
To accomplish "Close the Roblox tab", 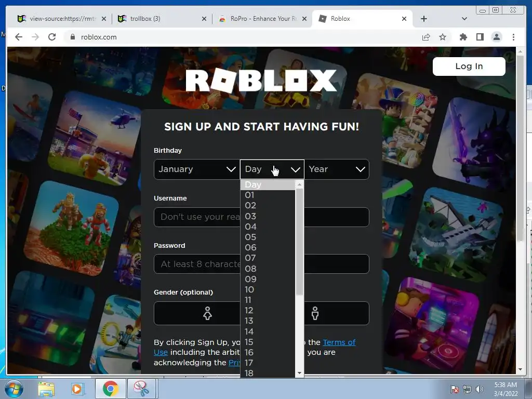I will point(404,19).
